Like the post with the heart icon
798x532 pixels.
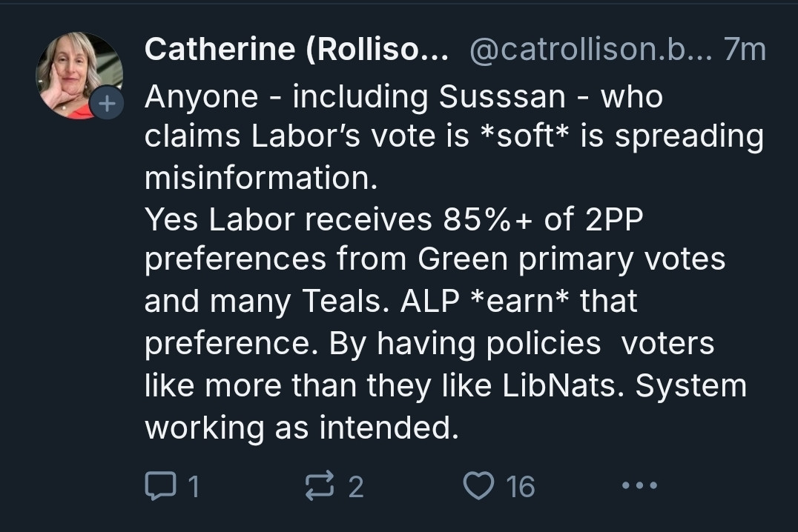478,486
